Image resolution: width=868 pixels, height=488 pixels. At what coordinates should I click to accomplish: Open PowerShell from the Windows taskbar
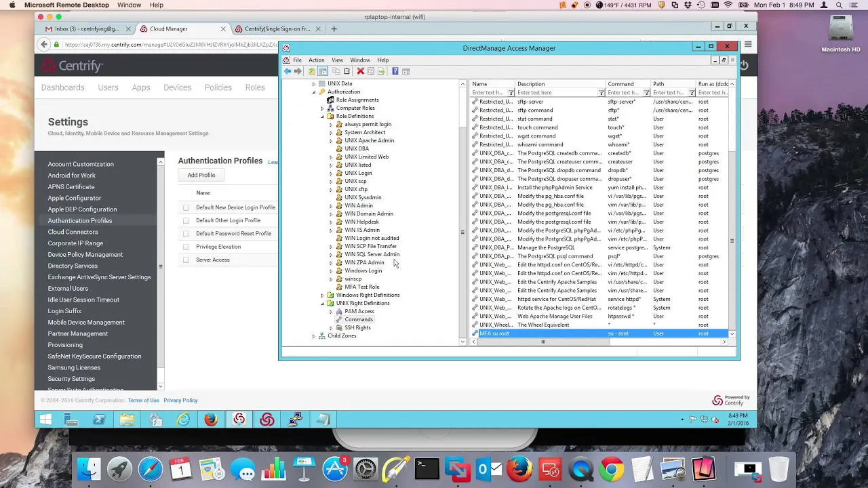tap(99, 420)
